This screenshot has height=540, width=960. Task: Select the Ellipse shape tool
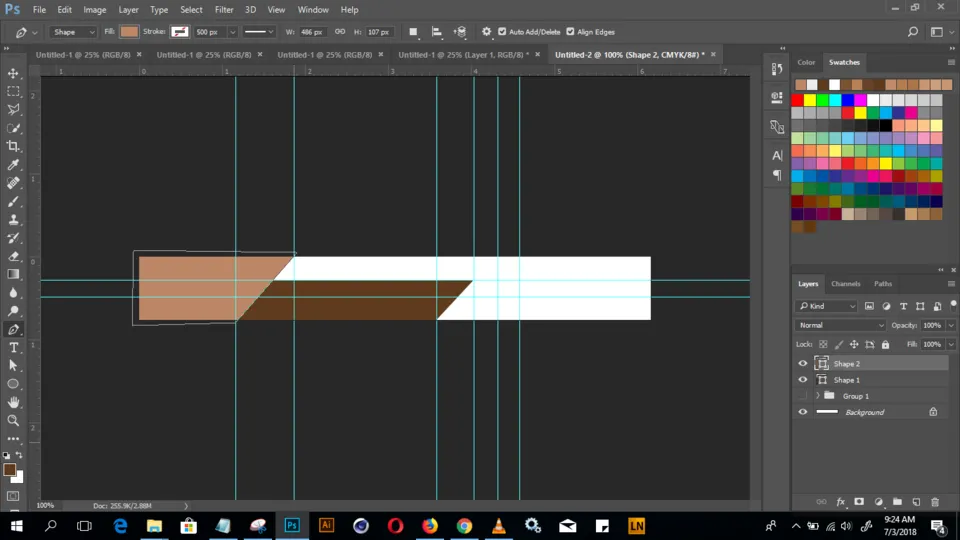pyautogui.click(x=13, y=384)
